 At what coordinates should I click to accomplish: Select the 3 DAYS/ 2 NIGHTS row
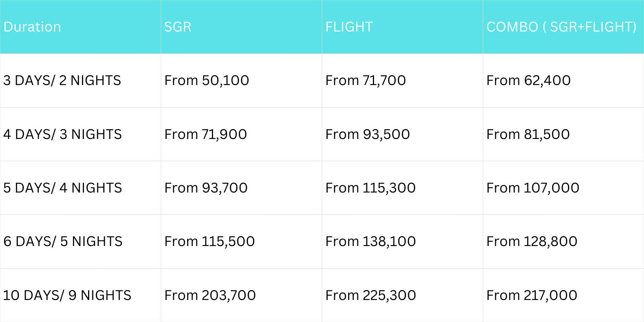[x=62, y=80]
